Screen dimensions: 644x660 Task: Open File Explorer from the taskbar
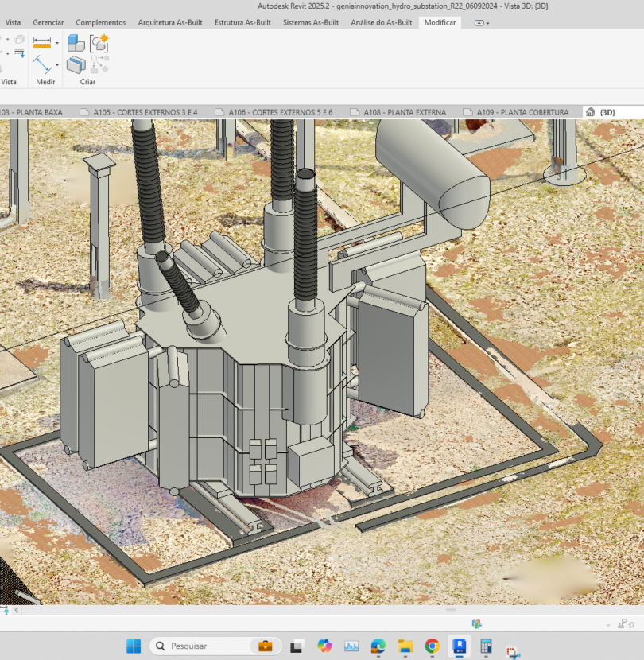click(x=405, y=646)
